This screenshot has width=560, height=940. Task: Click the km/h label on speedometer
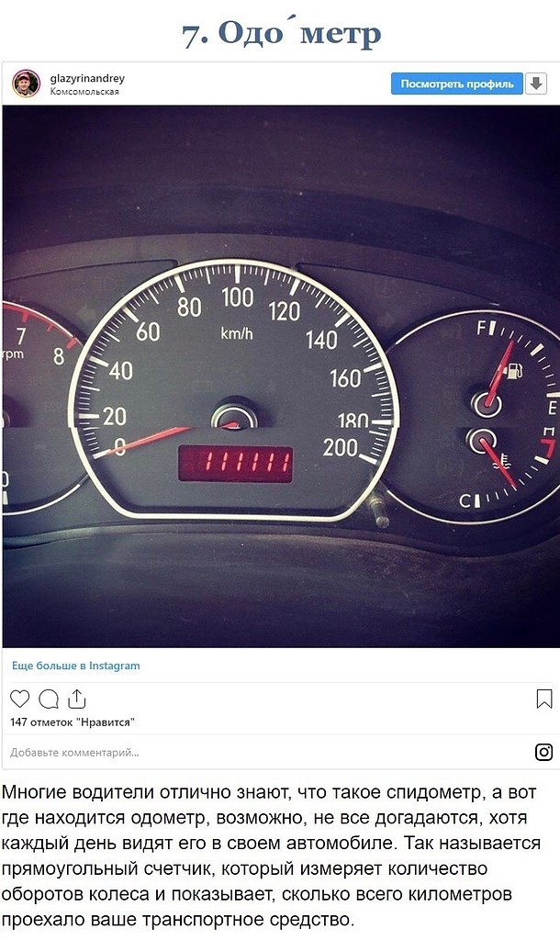[237, 333]
